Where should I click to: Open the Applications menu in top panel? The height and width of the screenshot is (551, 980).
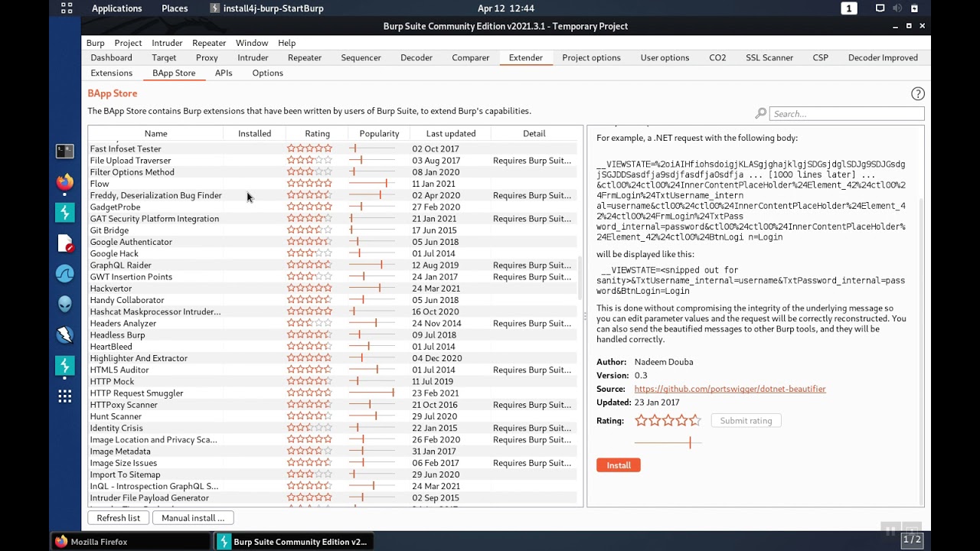[x=116, y=8]
